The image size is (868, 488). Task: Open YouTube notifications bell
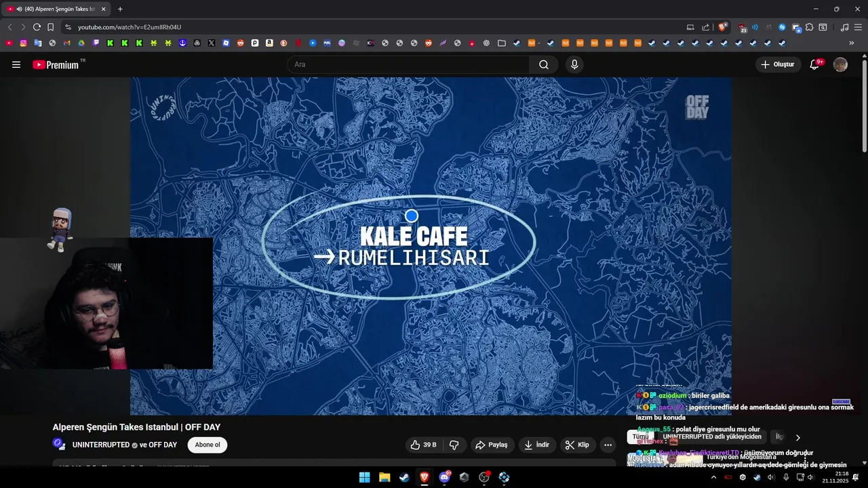(x=815, y=64)
